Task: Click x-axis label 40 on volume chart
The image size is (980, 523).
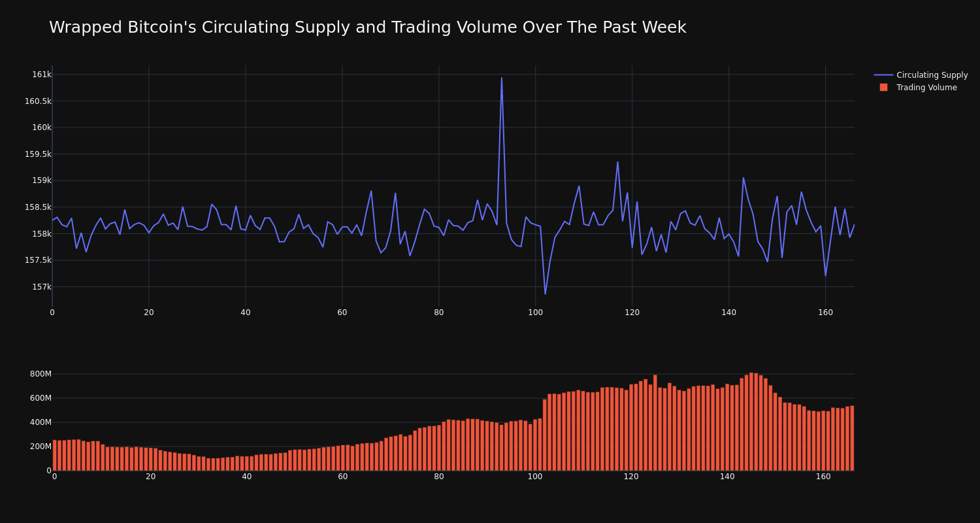Action: click(247, 477)
